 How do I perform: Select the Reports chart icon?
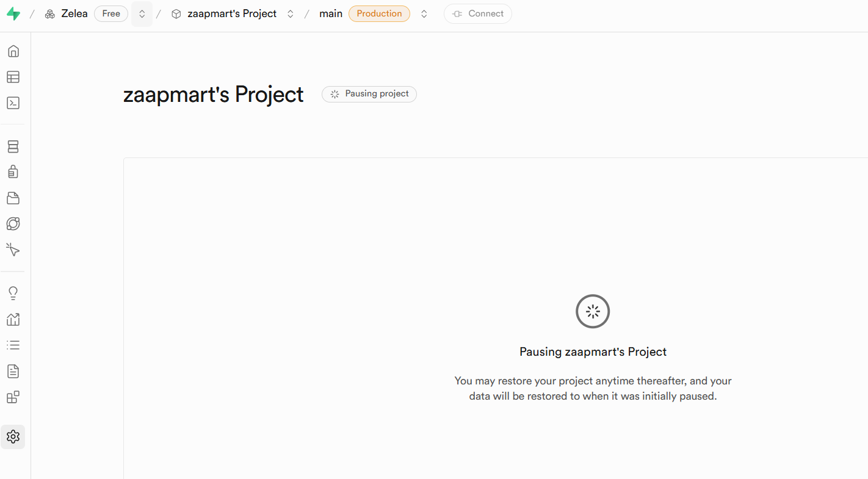[13, 319]
